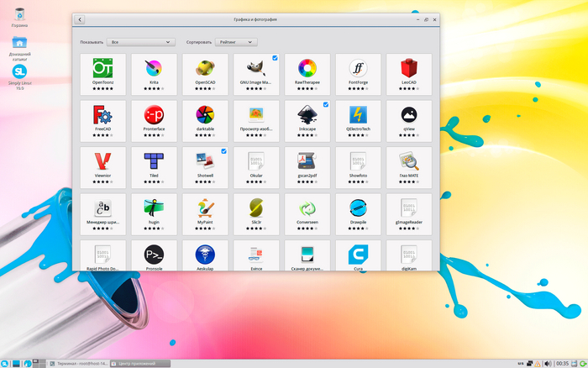Select the FreeCAD application icon
588x368 pixels.
(102, 115)
